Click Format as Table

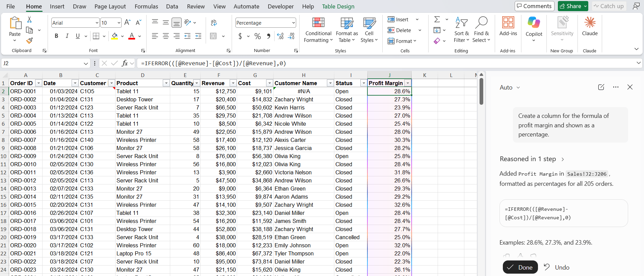[x=347, y=30]
